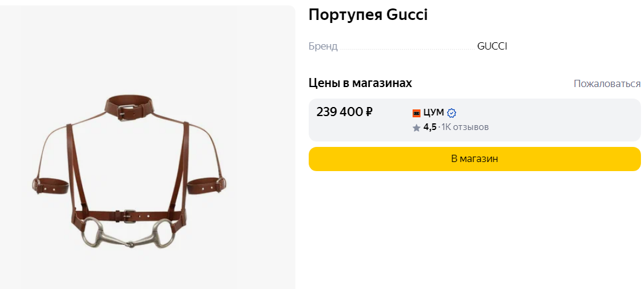Click the Пожаловаться link
The width and height of the screenshot is (644, 289).
click(607, 83)
